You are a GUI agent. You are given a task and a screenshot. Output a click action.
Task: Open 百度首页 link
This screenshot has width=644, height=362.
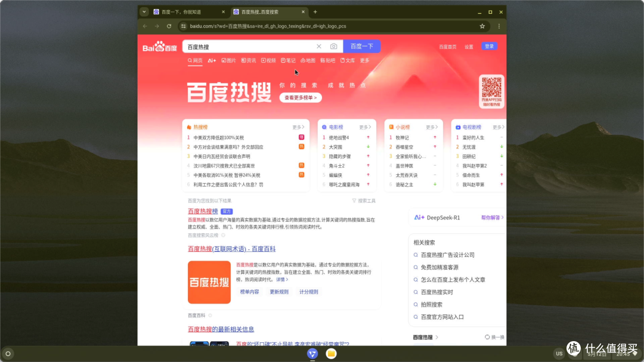point(448,47)
